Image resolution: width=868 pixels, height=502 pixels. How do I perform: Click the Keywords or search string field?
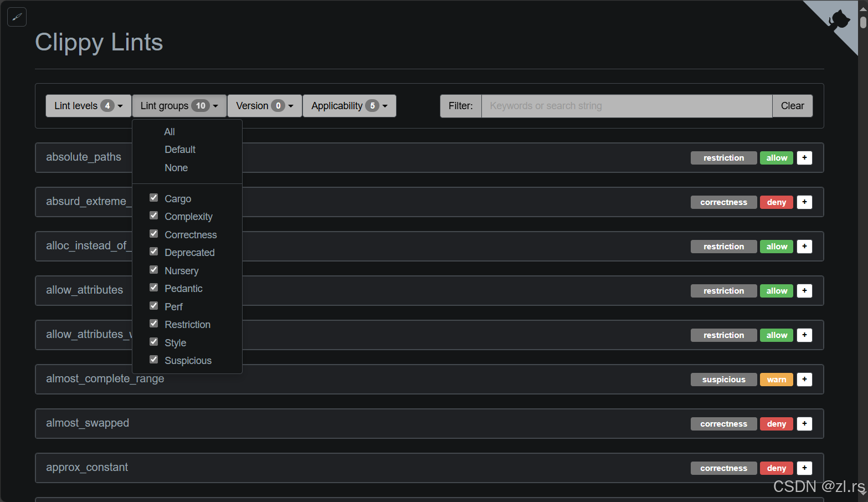[626, 106]
